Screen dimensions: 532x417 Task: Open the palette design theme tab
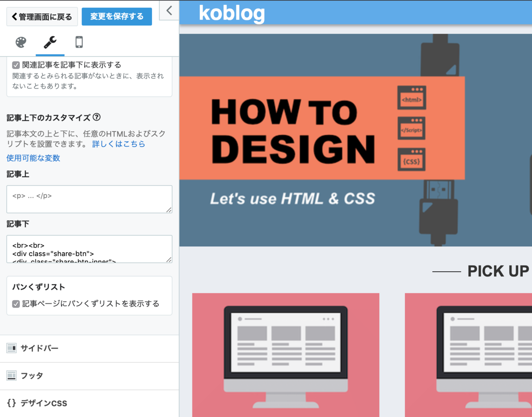click(x=21, y=43)
